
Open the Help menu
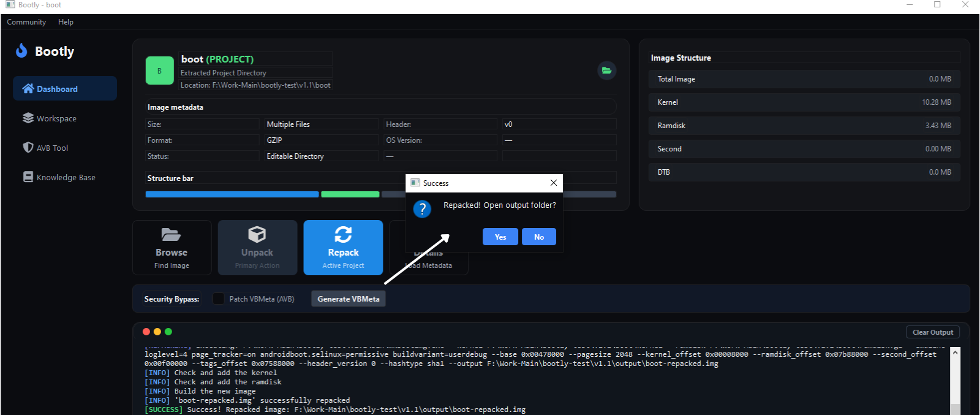[66, 22]
